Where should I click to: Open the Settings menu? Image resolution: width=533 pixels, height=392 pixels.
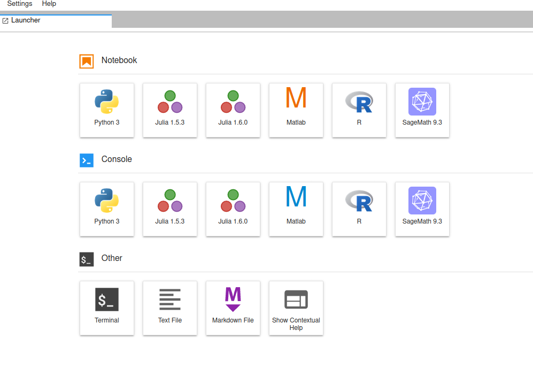coord(19,4)
